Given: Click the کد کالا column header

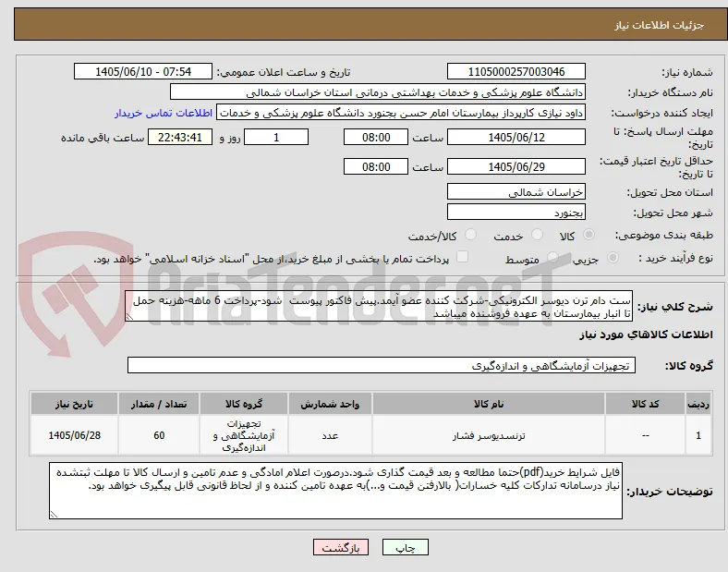Looking at the screenshot, I should 646,404.
